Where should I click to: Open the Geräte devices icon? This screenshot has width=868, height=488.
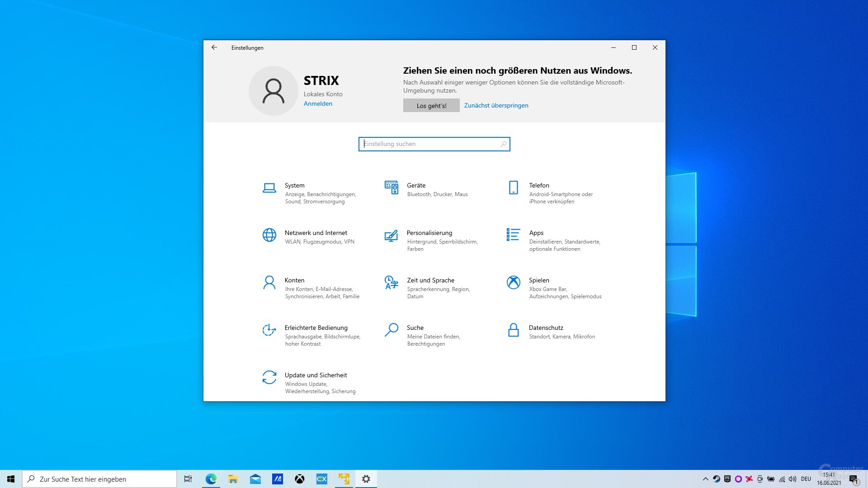coord(392,188)
